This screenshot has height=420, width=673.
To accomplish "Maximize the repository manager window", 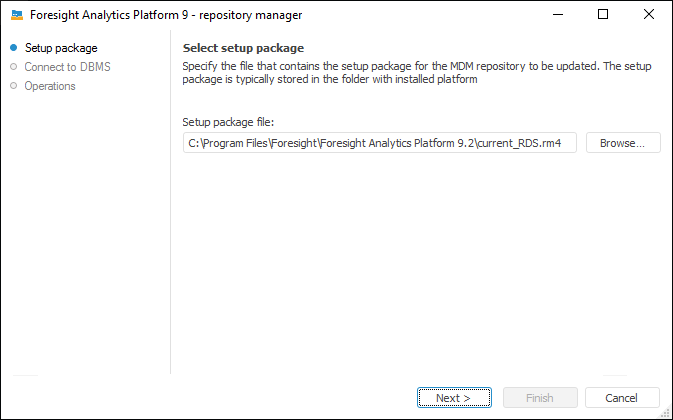I will click(603, 15).
